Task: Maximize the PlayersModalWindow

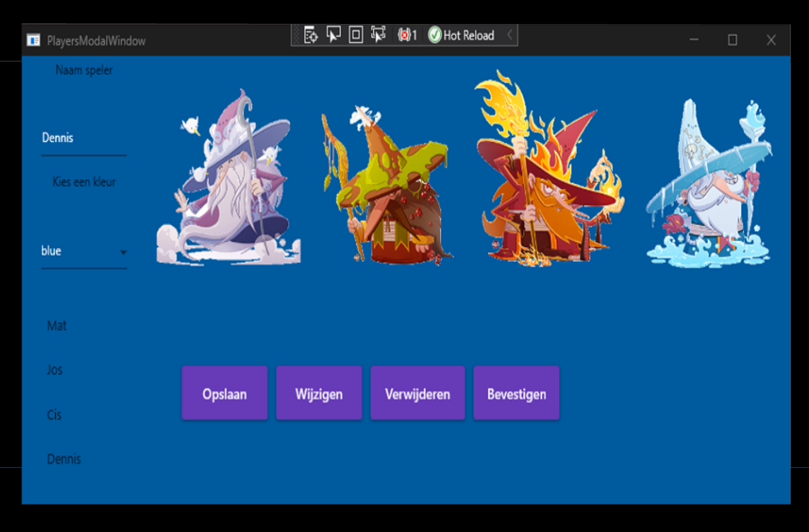Action: coord(733,39)
